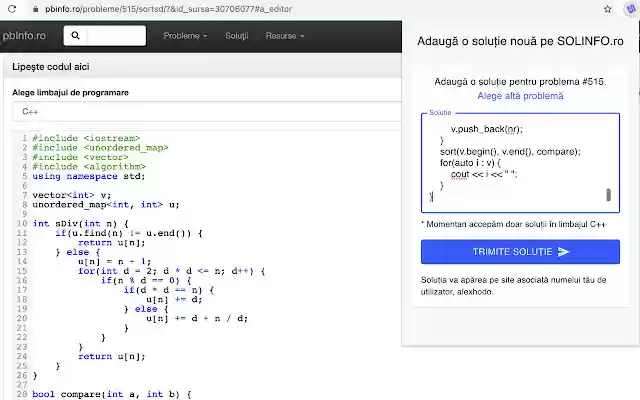Open the Probleme dropdown menu

185,36
